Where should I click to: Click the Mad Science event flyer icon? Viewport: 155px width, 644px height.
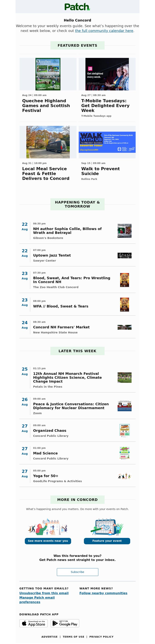point(125,453)
